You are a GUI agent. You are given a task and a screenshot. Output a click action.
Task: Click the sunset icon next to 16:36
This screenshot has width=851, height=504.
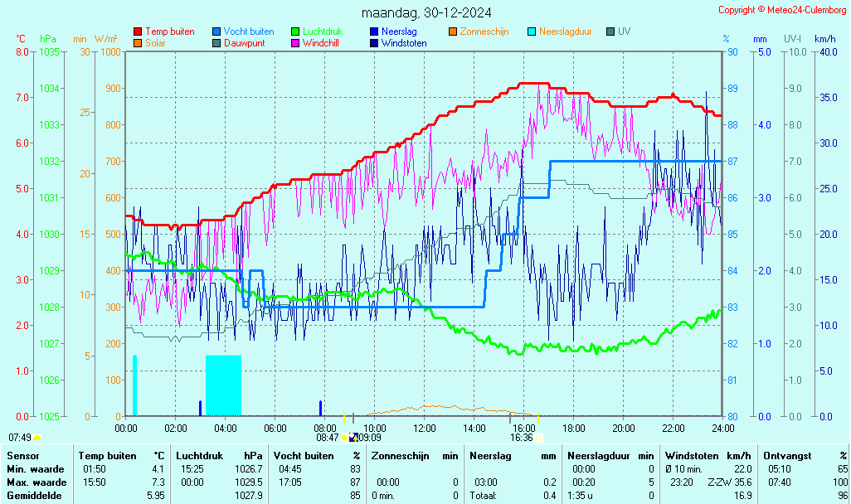(x=538, y=437)
